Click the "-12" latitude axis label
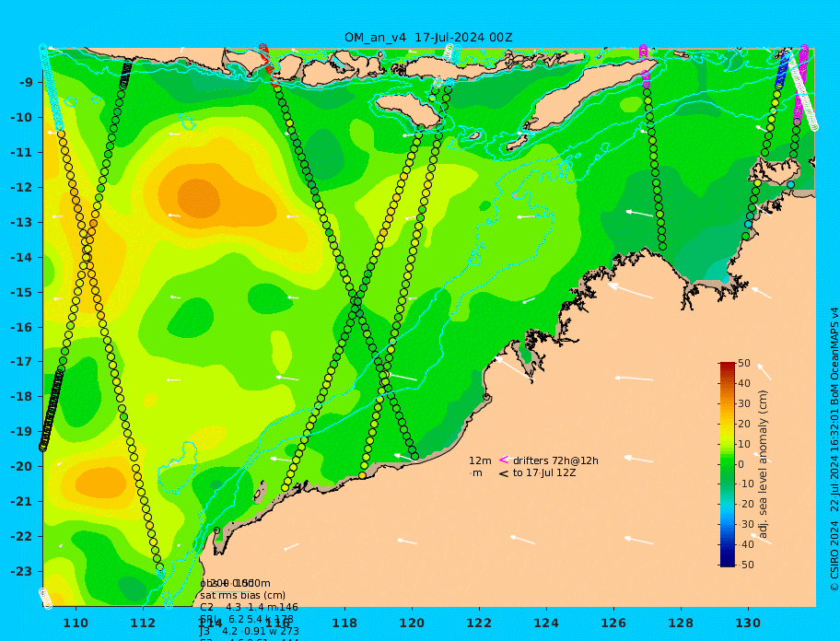Viewport: 840px width, 641px height. coord(22,187)
